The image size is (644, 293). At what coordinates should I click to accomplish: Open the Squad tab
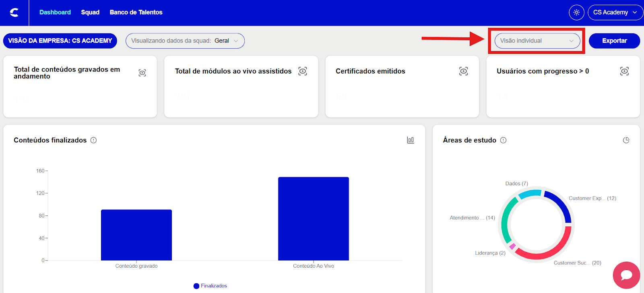90,12
